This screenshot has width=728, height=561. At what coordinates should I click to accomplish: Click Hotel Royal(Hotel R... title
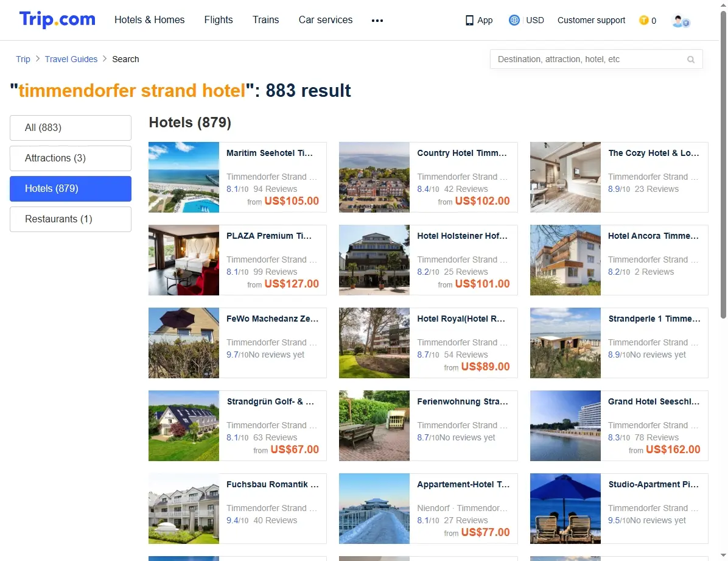[x=461, y=319]
